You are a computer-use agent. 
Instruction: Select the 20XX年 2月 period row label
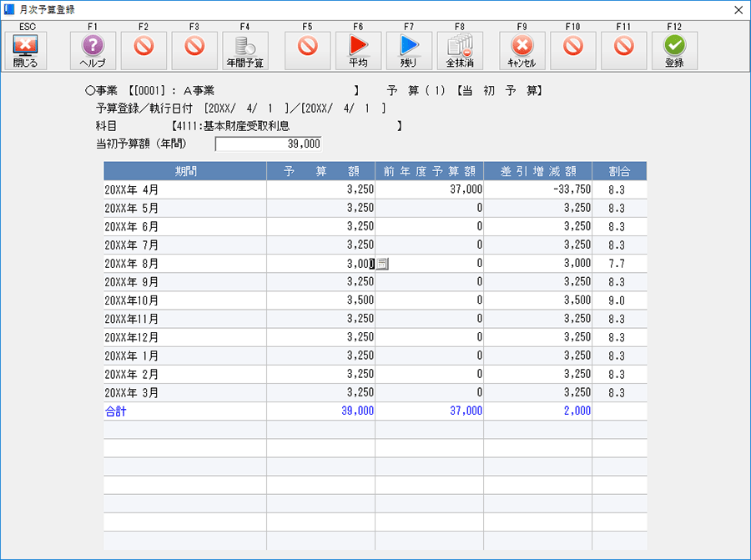132,374
